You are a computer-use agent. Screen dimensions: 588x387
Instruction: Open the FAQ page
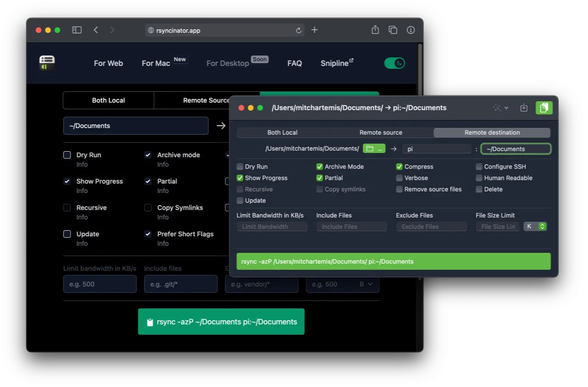[x=294, y=63]
